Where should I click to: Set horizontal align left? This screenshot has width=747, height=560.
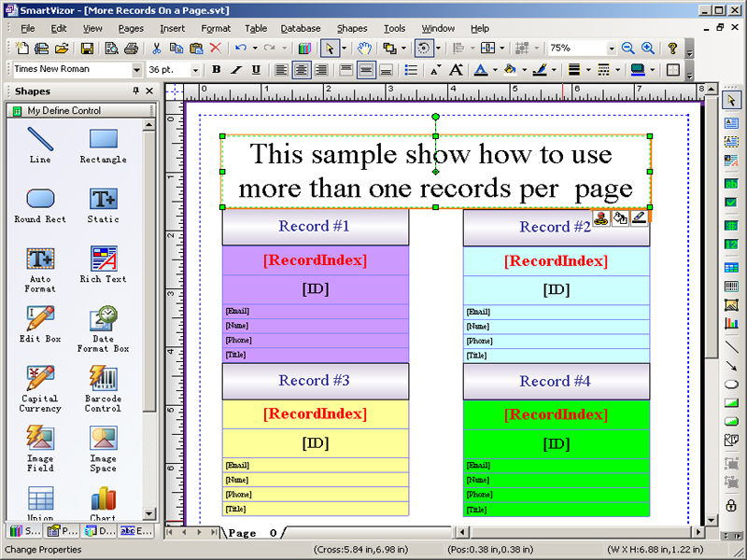[281, 70]
